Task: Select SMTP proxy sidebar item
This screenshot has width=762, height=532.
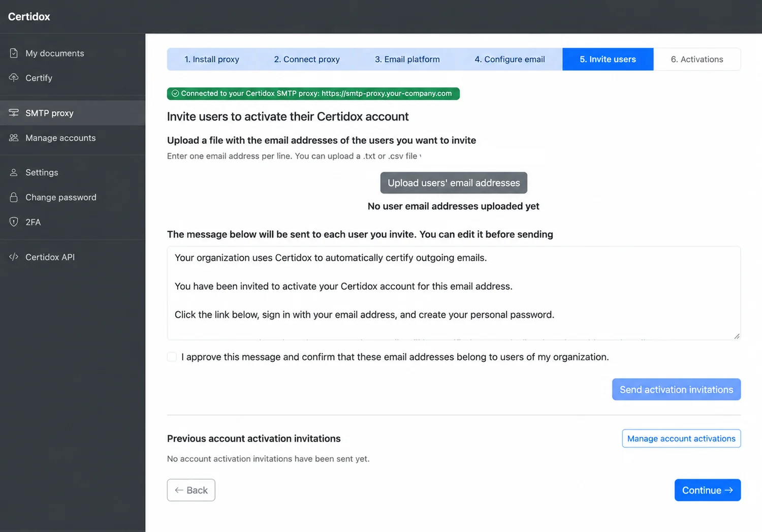Action: 73,113
